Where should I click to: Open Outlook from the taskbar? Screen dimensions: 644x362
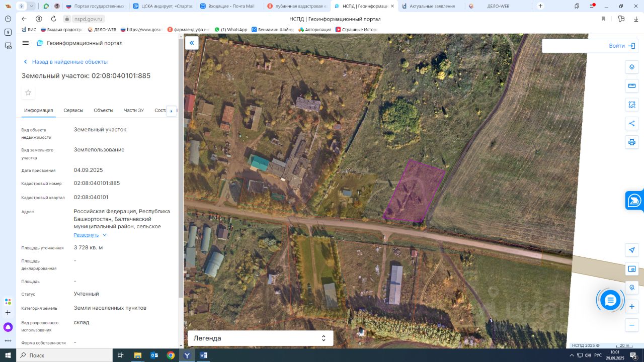click(154, 355)
